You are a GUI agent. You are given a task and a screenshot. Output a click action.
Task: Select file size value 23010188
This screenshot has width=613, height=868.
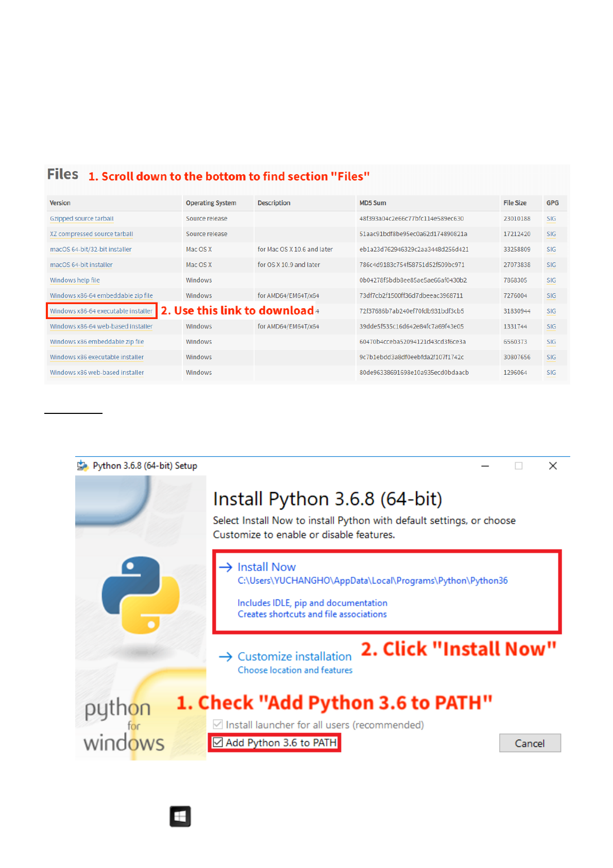pyautogui.click(x=517, y=219)
